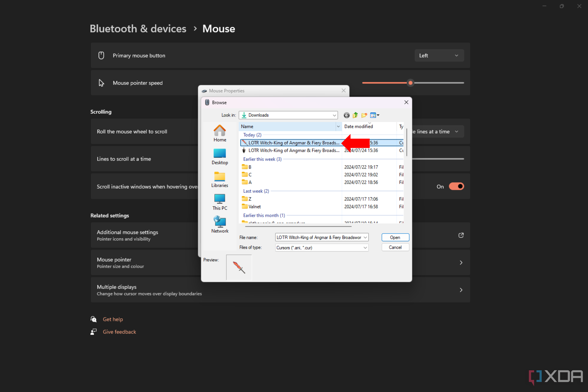Screen dimensions: 588x392
Task: Open Mouse pointer size and colour settings
Action: pyautogui.click(x=280, y=262)
